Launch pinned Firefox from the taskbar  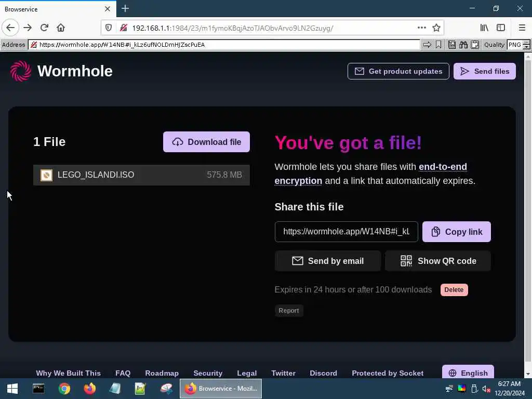coord(89,389)
